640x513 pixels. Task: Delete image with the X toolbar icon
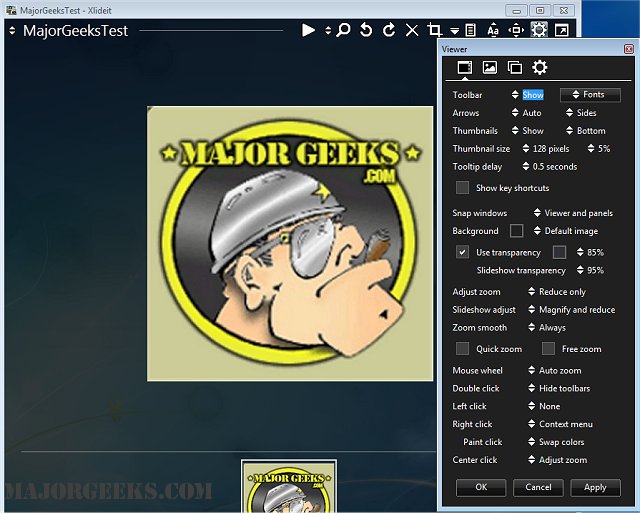412,30
